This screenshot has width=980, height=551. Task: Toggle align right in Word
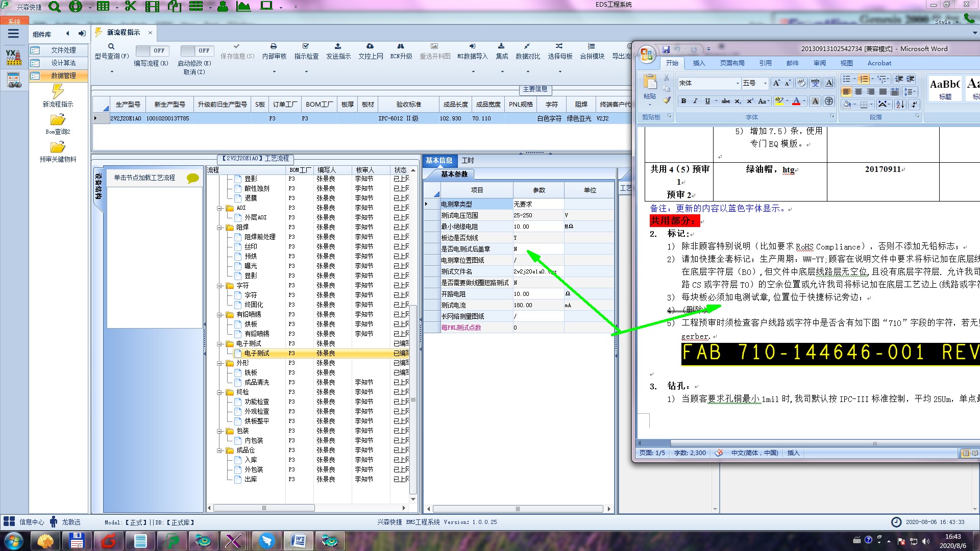click(871, 92)
